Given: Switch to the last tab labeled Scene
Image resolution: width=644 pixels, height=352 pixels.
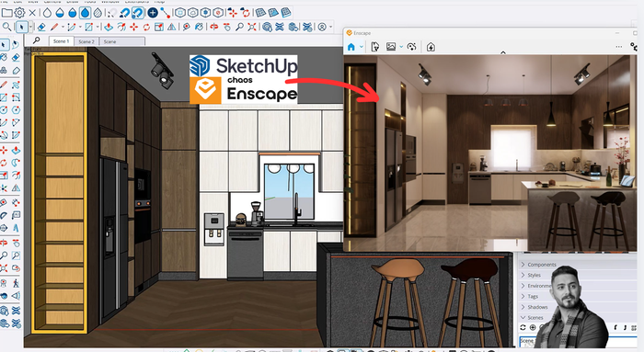Looking at the screenshot, I should 122,41.
